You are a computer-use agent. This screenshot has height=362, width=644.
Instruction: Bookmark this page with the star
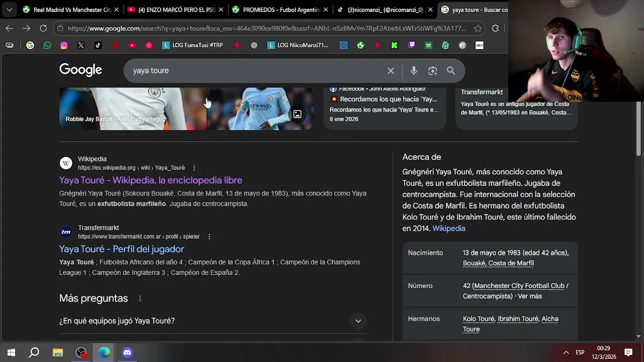(x=478, y=28)
